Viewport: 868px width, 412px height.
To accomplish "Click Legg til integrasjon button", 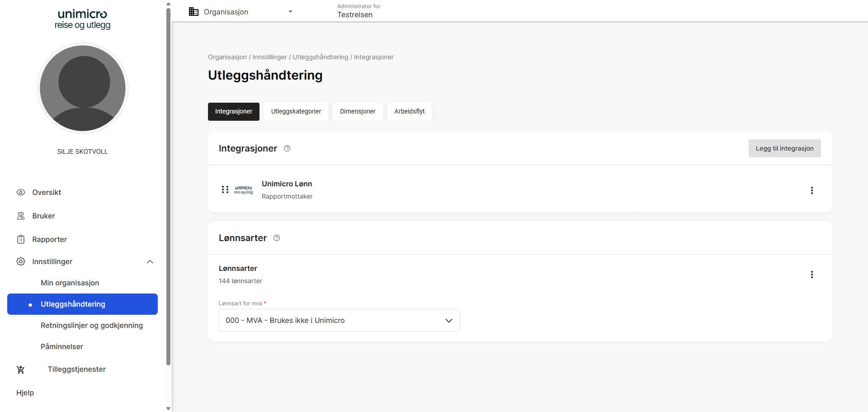I will point(784,148).
